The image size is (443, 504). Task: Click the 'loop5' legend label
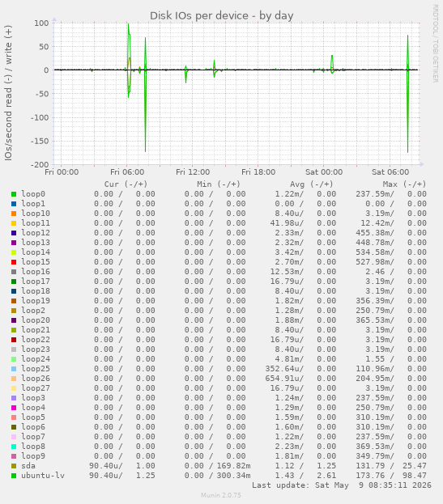click(x=33, y=417)
